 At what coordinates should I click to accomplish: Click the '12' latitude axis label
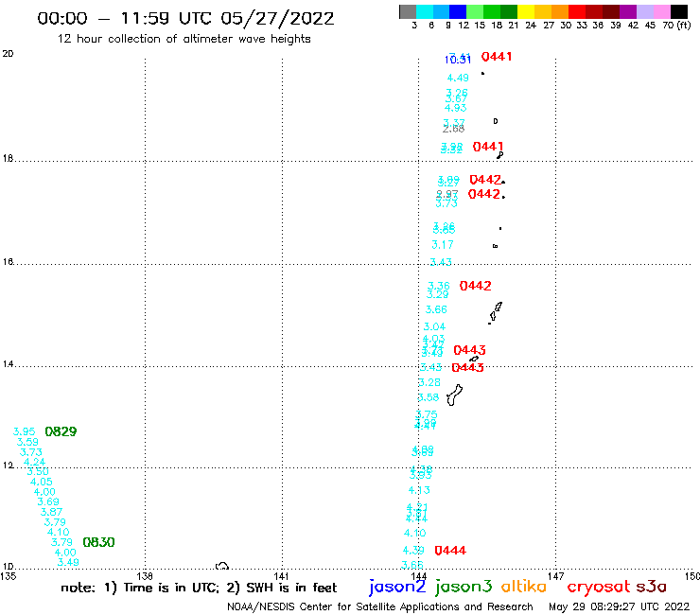[x=8, y=466]
